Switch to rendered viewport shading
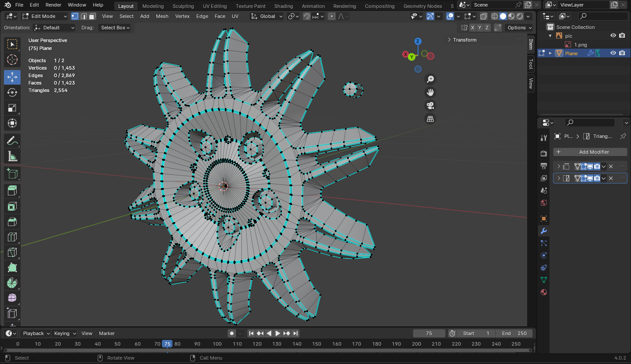This screenshot has height=364, width=631. [x=520, y=16]
